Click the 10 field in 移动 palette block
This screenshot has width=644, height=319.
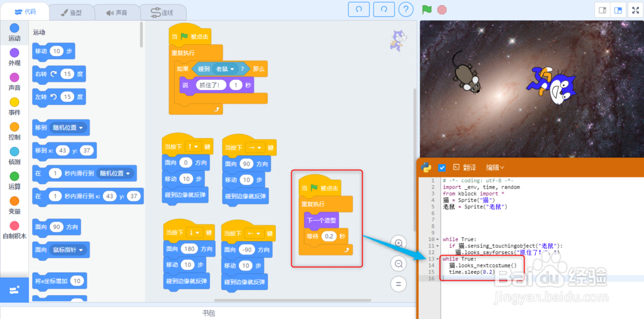[57, 51]
